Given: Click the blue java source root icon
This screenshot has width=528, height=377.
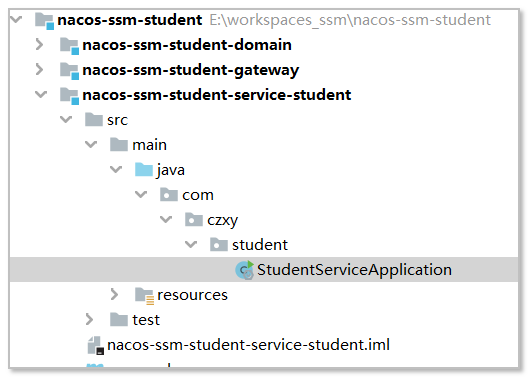Looking at the screenshot, I should click(x=144, y=169).
